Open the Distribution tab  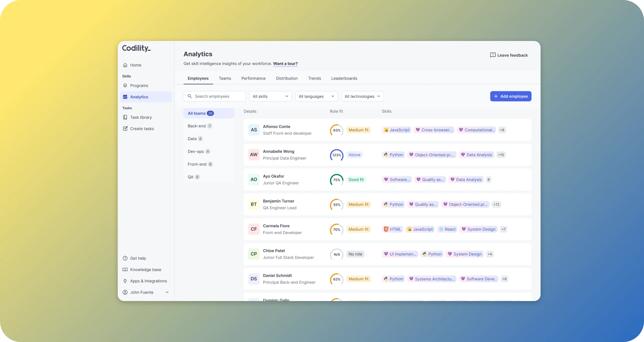(x=287, y=78)
